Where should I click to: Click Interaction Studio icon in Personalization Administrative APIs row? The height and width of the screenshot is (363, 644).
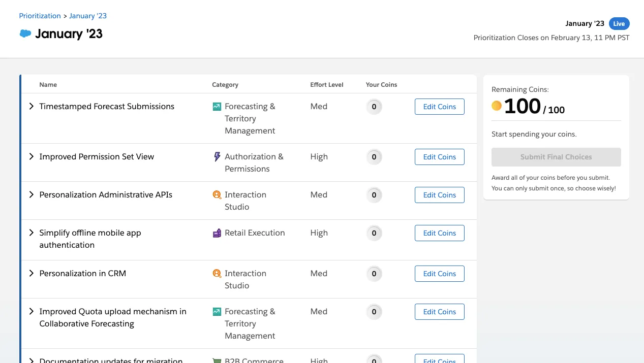(217, 195)
